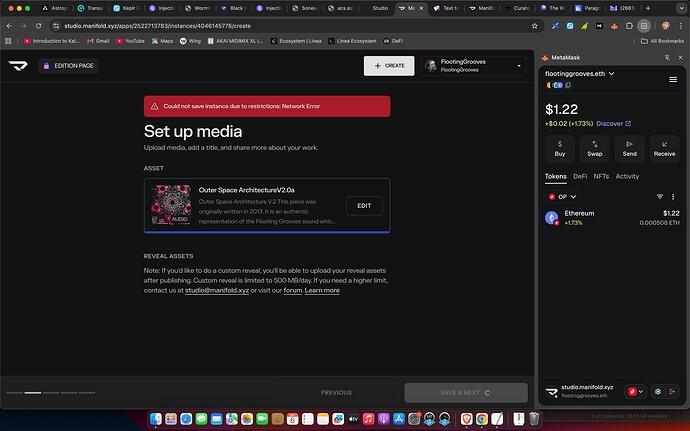
Task: Open the MetaMask hamburger menu
Action: click(673, 80)
